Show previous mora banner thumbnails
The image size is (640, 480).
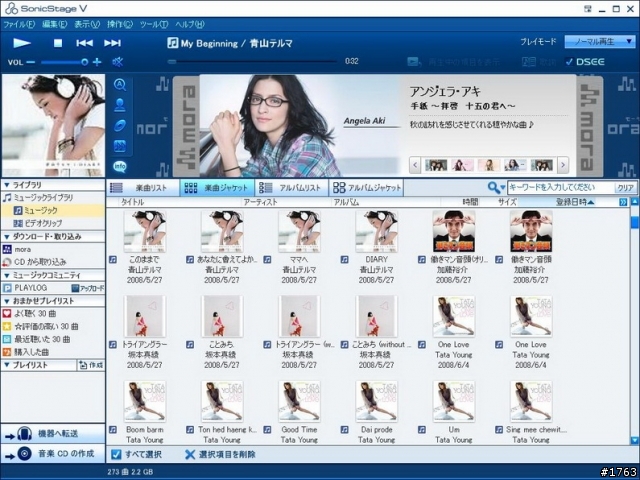(415, 165)
